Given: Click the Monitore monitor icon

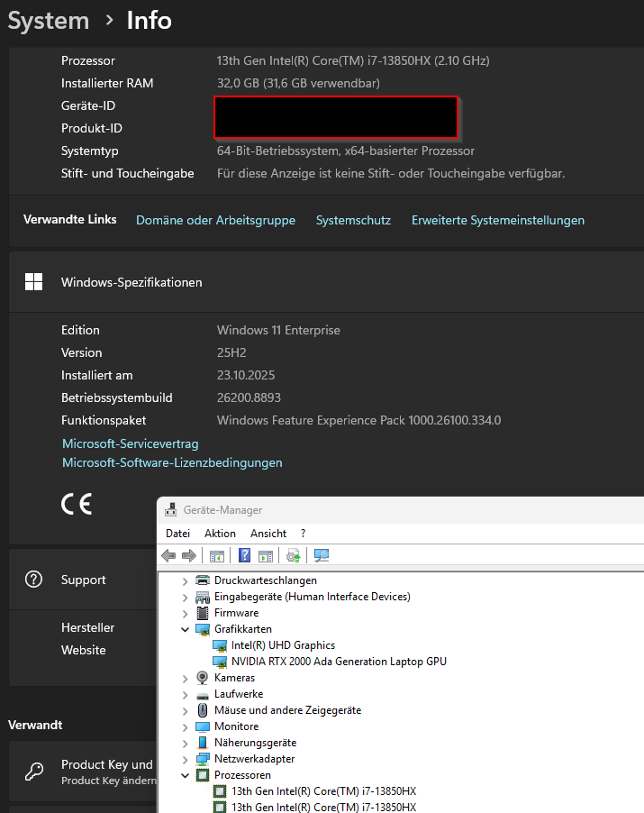Looking at the screenshot, I should click(x=203, y=726).
